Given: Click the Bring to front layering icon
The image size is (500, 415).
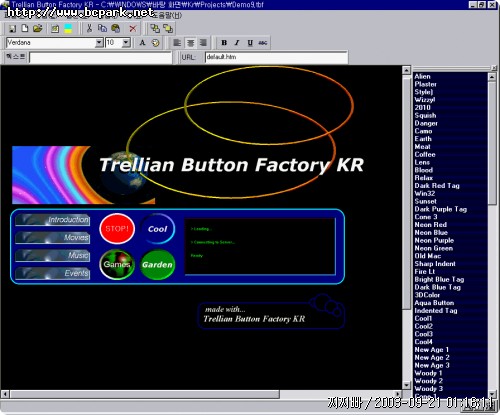Looking at the screenshot, I should coord(155,29).
